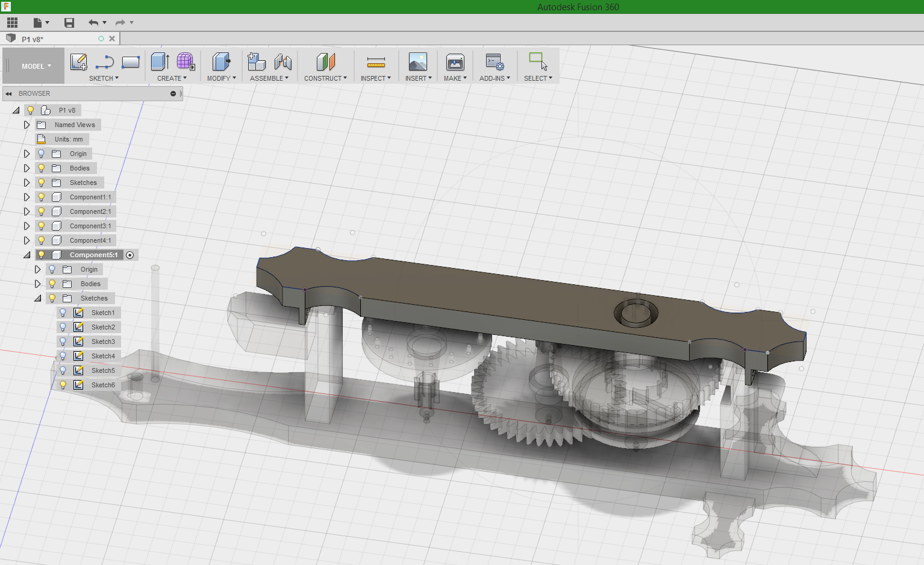Click the Sketch4 sketch icon
The width and height of the screenshot is (924, 565).
[x=78, y=356]
